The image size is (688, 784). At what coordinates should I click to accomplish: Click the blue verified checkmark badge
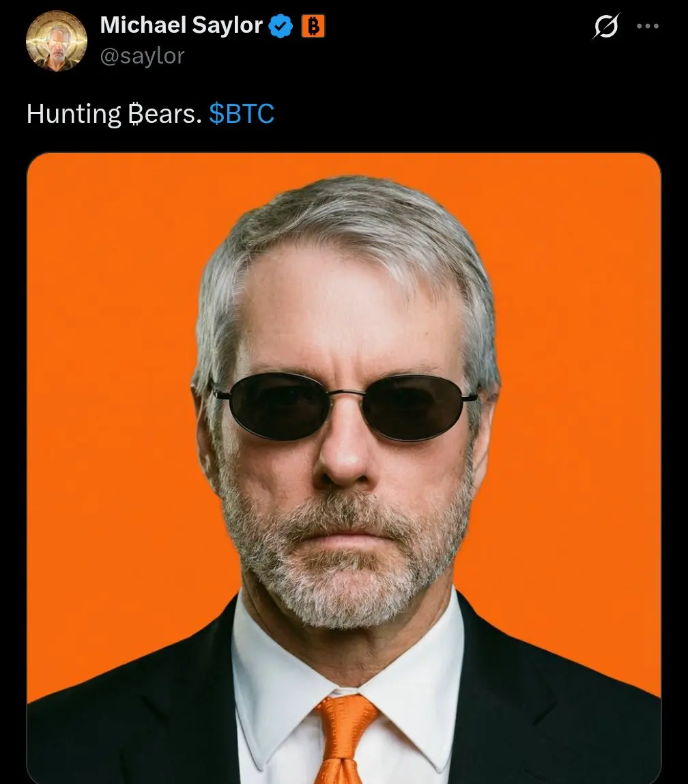(x=281, y=26)
